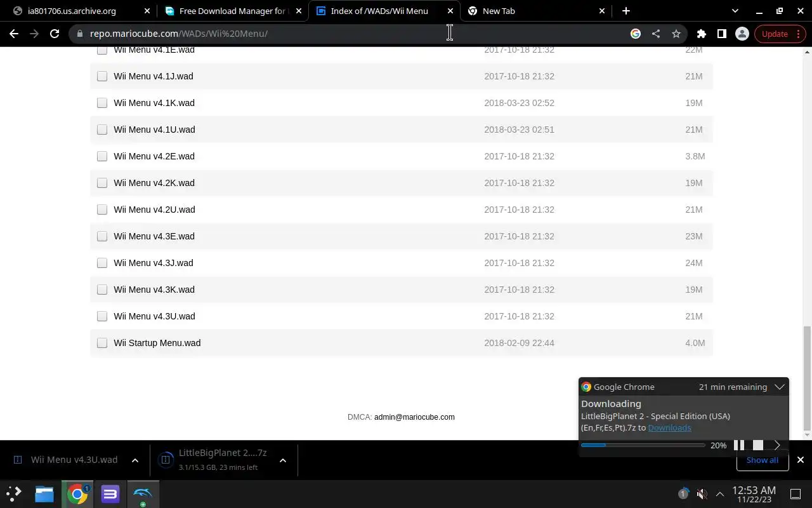Open the file manager from taskbar
This screenshot has width=812, height=508.
tap(44, 493)
